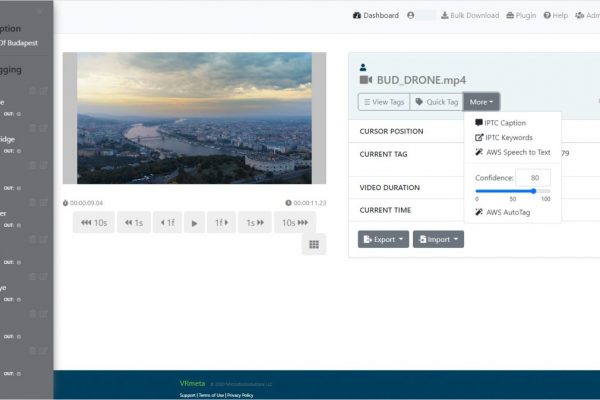Open the Plugin page
Viewport: 600px width, 400px height.
tap(521, 15)
